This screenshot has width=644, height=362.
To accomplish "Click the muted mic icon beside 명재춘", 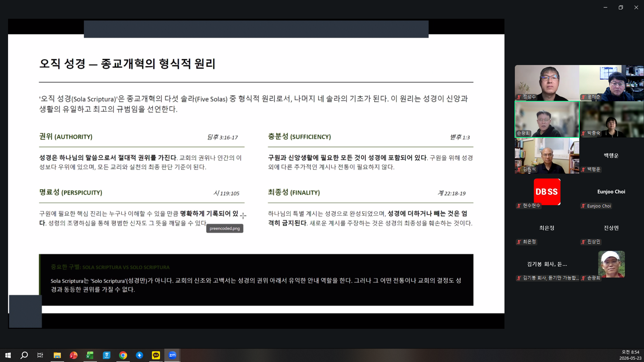I will pos(584,97).
